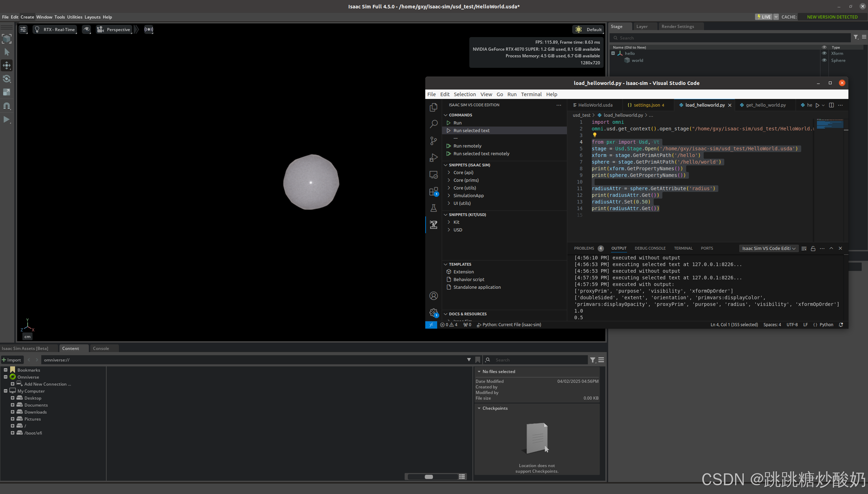Open output channel Isaac Sim VS Code dropdown
This screenshot has height=494, width=868.
pos(769,248)
